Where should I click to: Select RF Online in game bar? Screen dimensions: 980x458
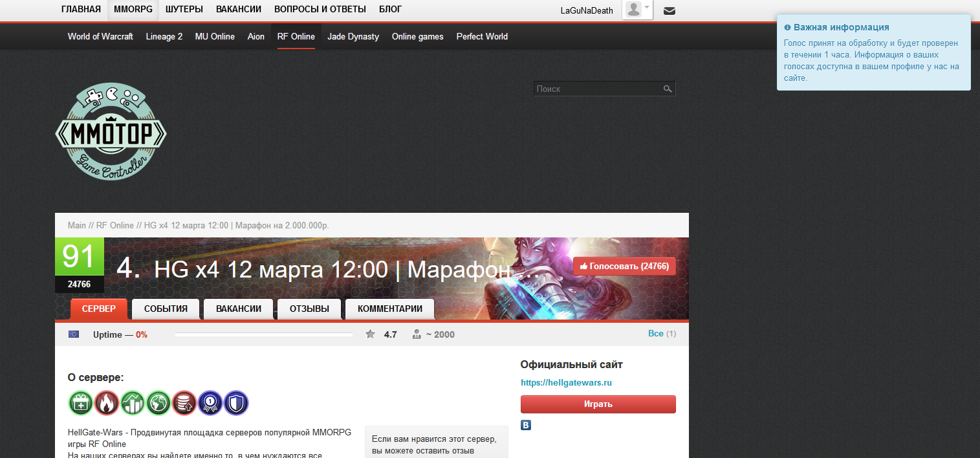pos(296,36)
